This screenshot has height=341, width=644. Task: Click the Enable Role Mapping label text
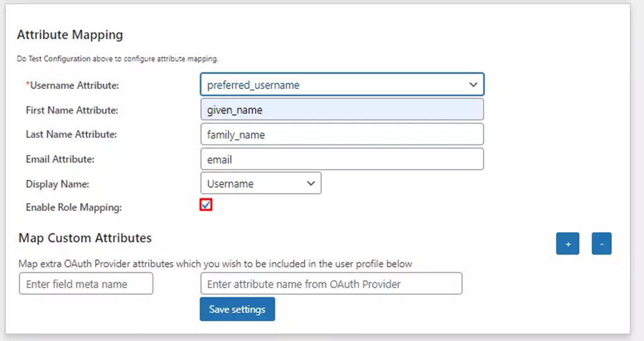pos(74,207)
